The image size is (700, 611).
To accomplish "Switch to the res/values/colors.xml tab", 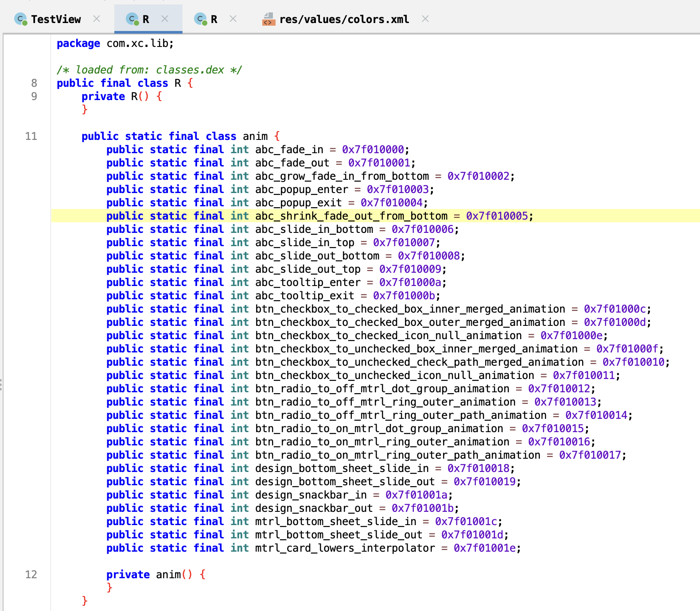I will coord(344,19).
